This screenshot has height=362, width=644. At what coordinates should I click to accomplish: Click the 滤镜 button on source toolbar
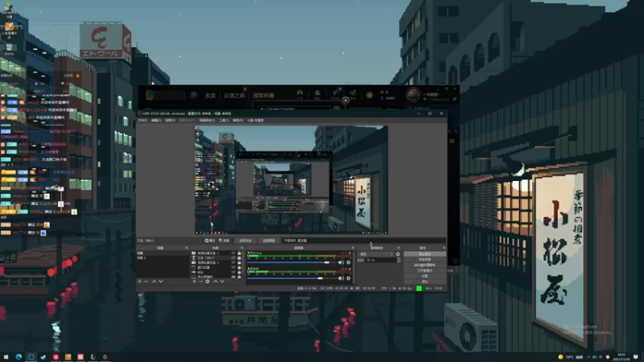point(225,241)
